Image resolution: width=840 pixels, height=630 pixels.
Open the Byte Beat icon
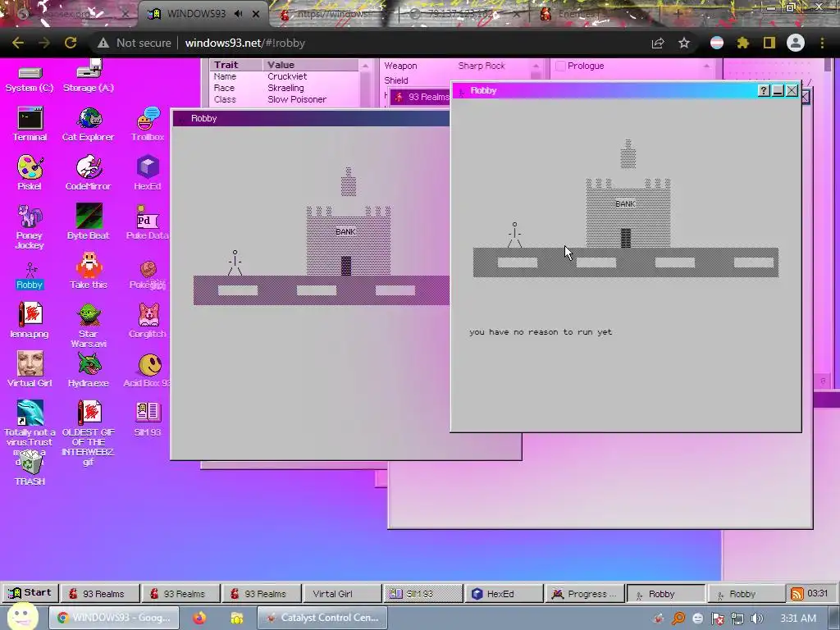click(89, 221)
